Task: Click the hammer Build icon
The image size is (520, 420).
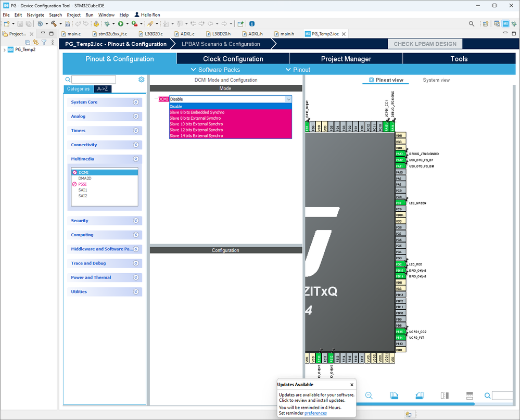Action: tap(54, 23)
